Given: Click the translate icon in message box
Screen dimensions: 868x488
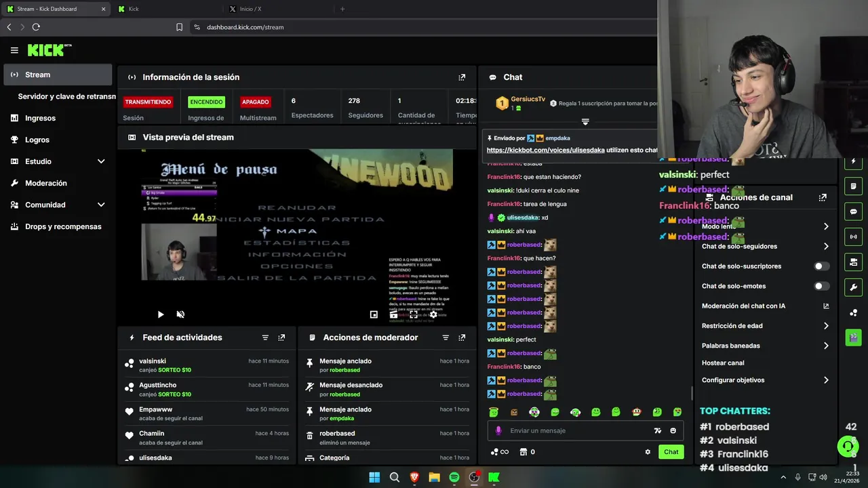Looking at the screenshot, I should pos(657,430).
